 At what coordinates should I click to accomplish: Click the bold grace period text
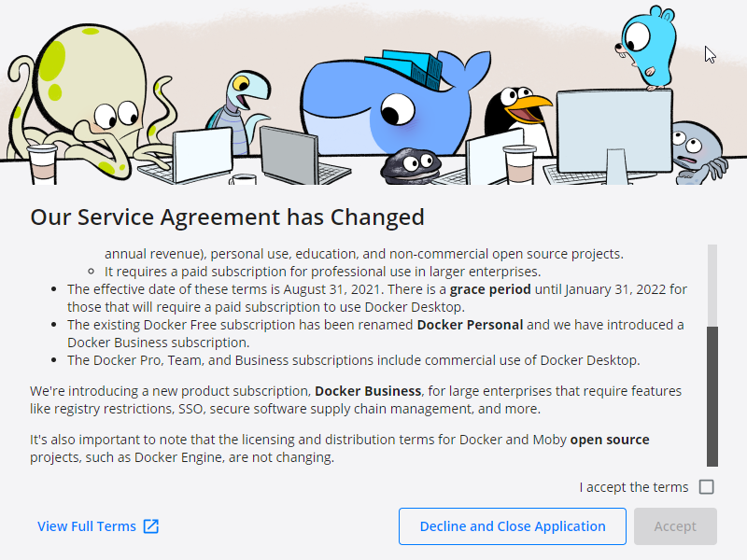pyautogui.click(x=489, y=288)
